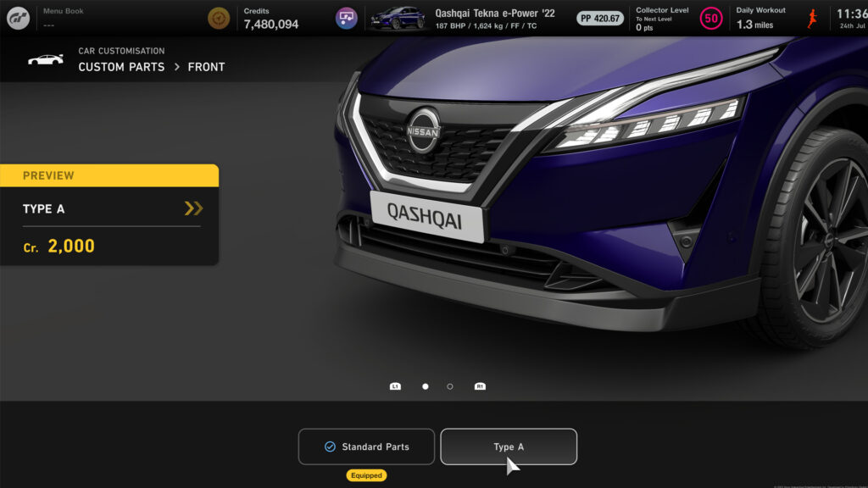This screenshot has height=488, width=868.
Task: Click the L1 page-back indicator
Action: pos(395,386)
